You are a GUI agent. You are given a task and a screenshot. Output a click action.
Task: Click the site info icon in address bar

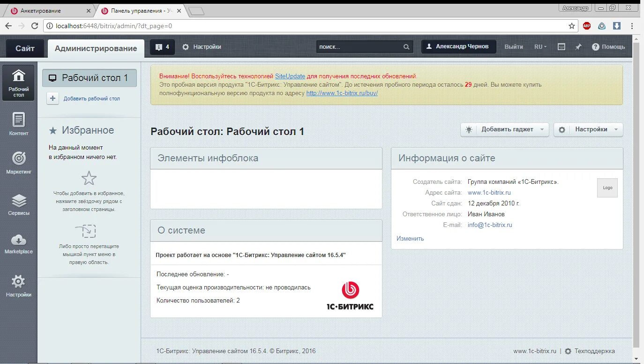[x=50, y=26]
